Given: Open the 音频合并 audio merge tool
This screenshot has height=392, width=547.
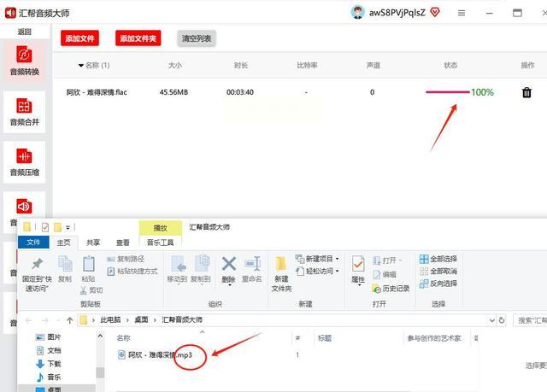Looking at the screenshot, I should tap(24, 112).
